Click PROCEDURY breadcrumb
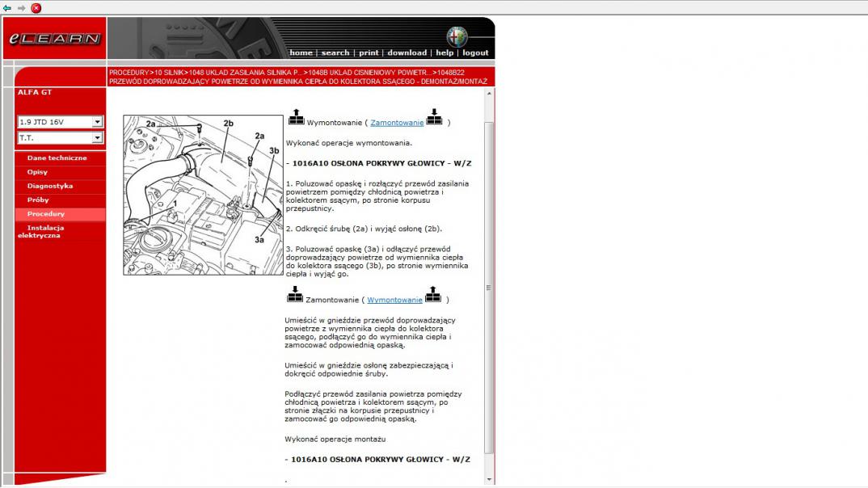This screenshot has width=868, height=488. (129, 73)
